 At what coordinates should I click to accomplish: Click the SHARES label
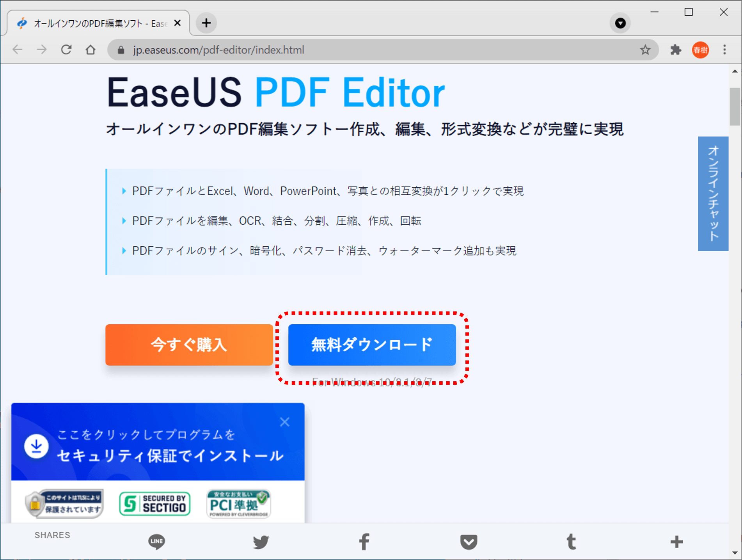[52, 535]
